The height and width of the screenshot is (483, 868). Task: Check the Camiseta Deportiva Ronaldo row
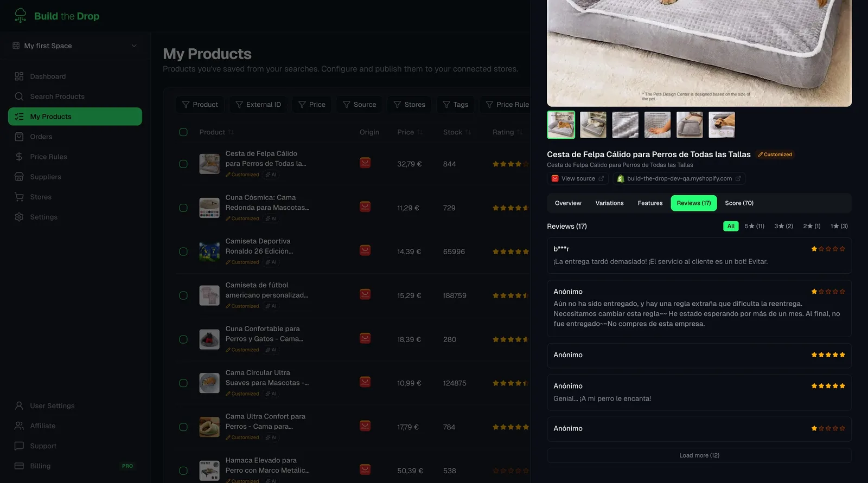183,252
